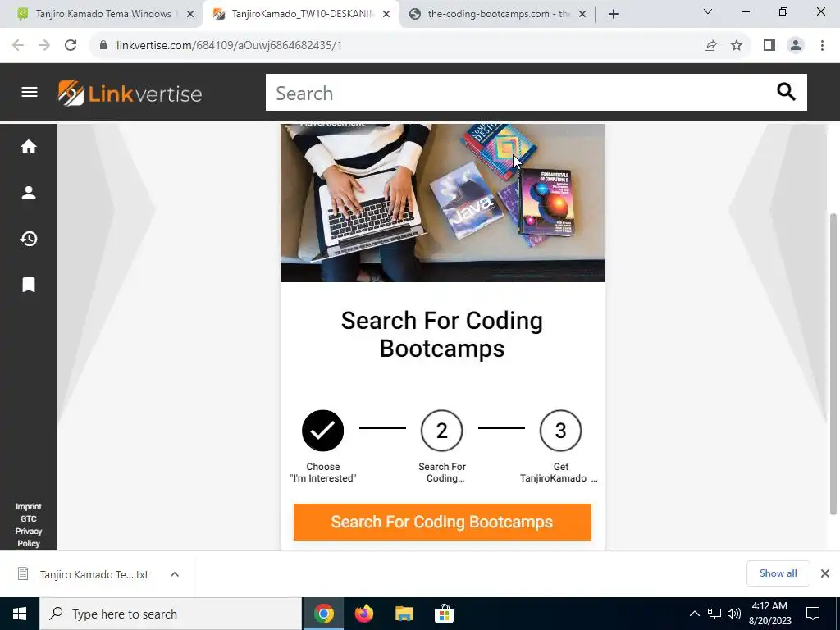
Task: Share this page from address bar
Action: click(710, 45)
